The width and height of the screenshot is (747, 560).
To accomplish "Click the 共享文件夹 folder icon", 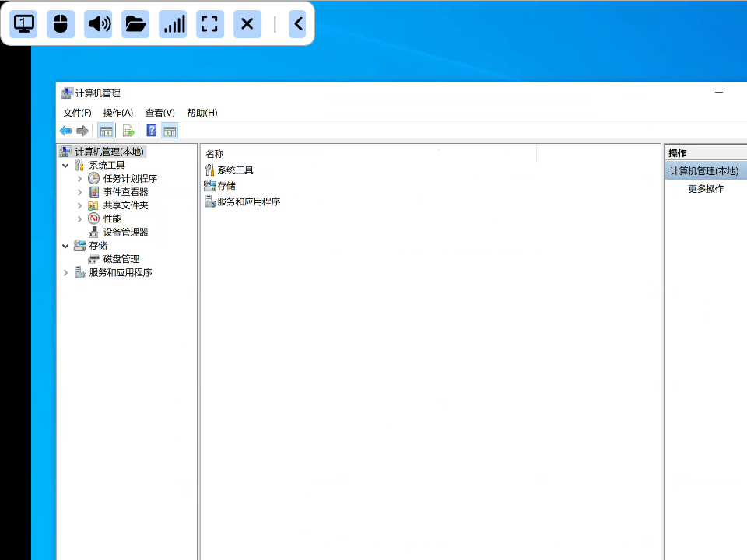I will click(93, 205).
